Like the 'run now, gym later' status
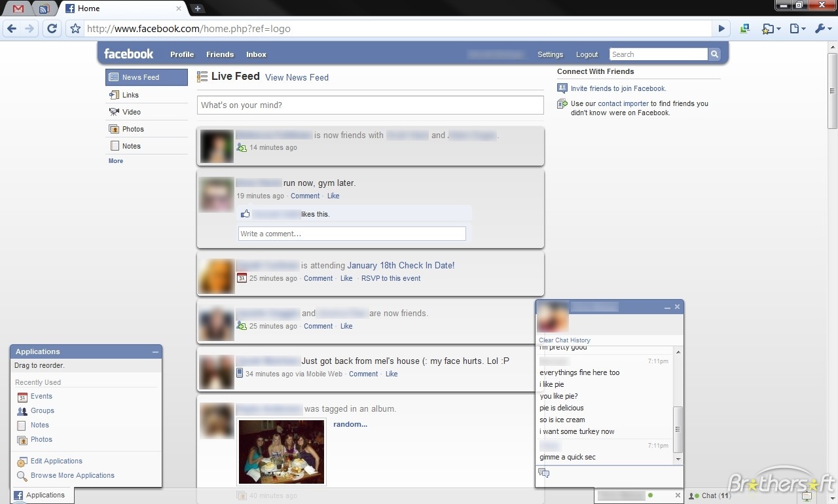 pos(333,196)
